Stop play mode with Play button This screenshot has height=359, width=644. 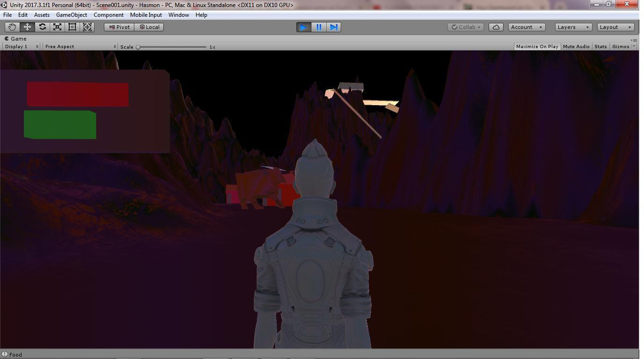coord(304,27)
